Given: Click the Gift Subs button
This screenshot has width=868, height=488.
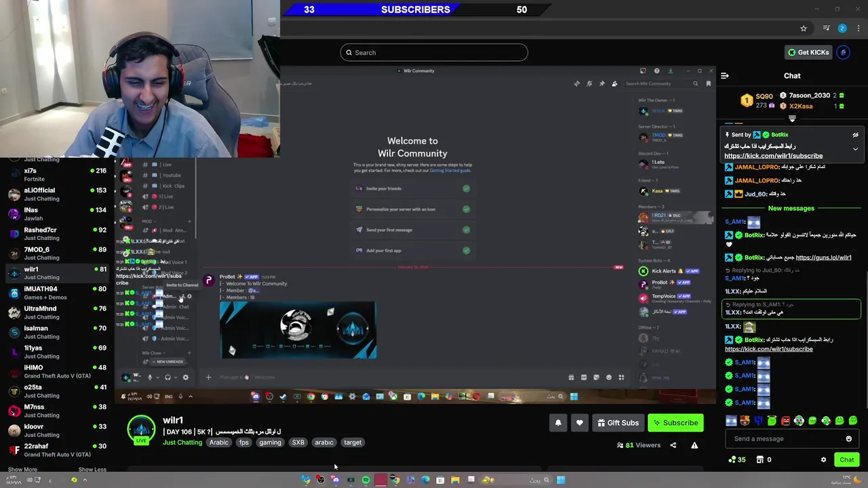Looking at the screenshot, I should tap(618, 423).
